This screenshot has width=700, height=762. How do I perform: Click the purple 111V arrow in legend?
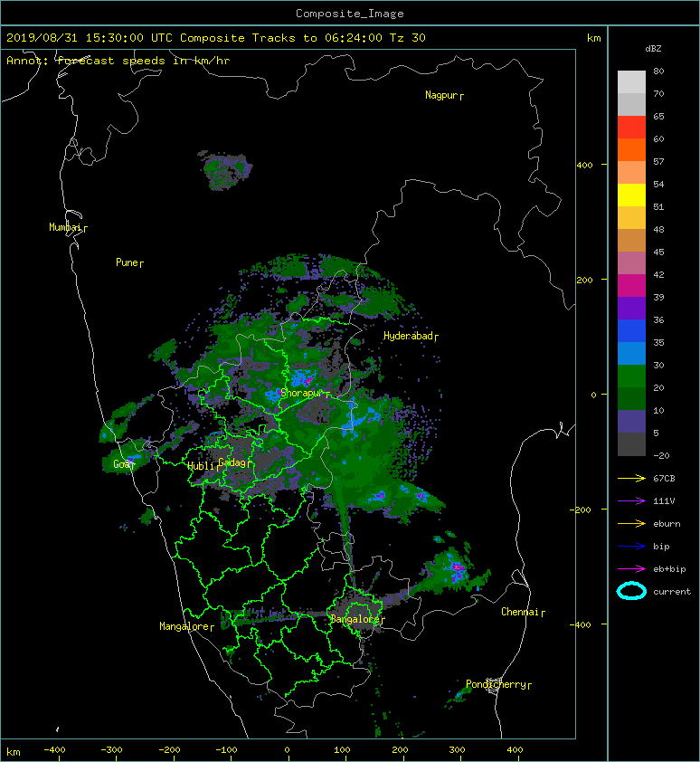pos(631,500)
